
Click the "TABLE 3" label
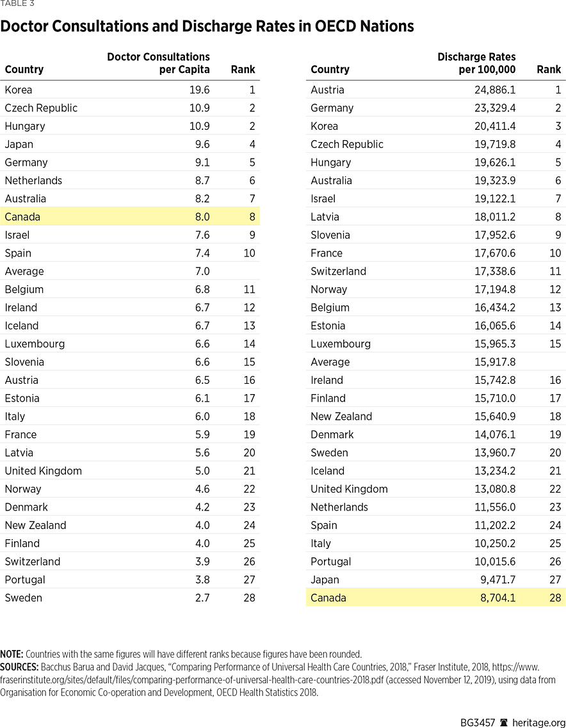click(x=17, y=4)
